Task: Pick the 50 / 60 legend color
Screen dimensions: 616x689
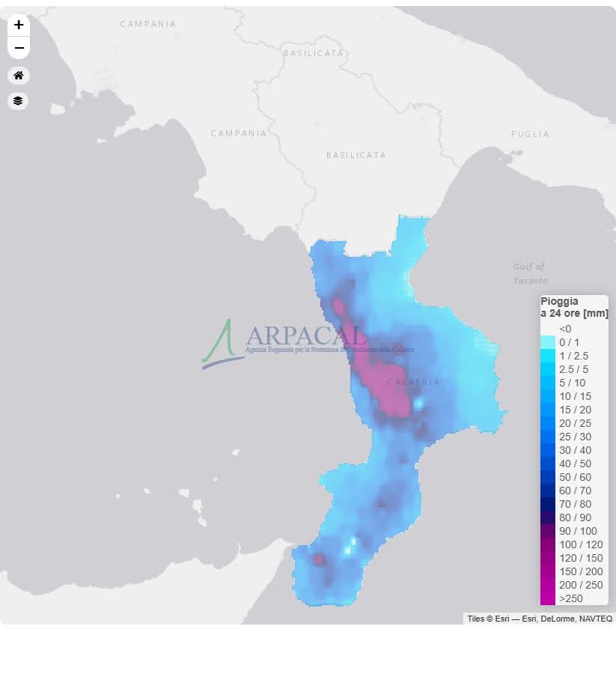Action: click(x=548, y=477)
